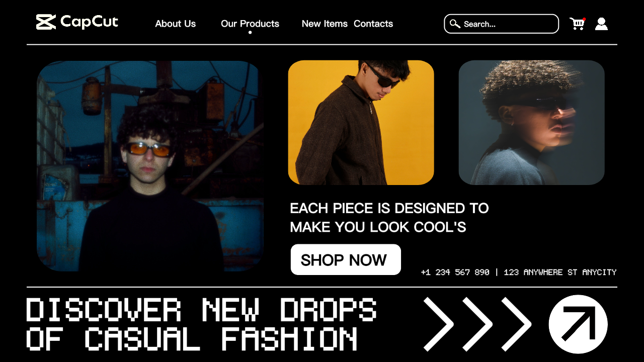Click the CapCut brand name text
The image size is (644, 362).
[89, 22]
